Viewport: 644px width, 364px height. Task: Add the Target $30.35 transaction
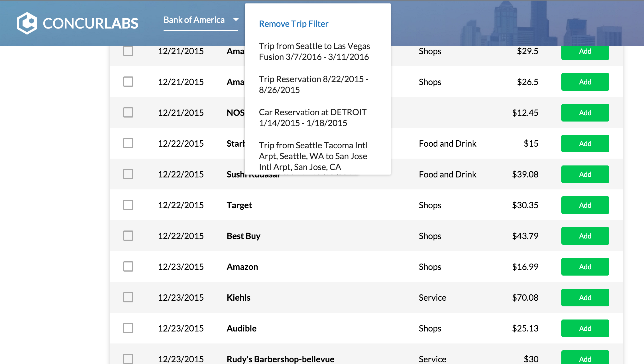click(x=585, y=205)
